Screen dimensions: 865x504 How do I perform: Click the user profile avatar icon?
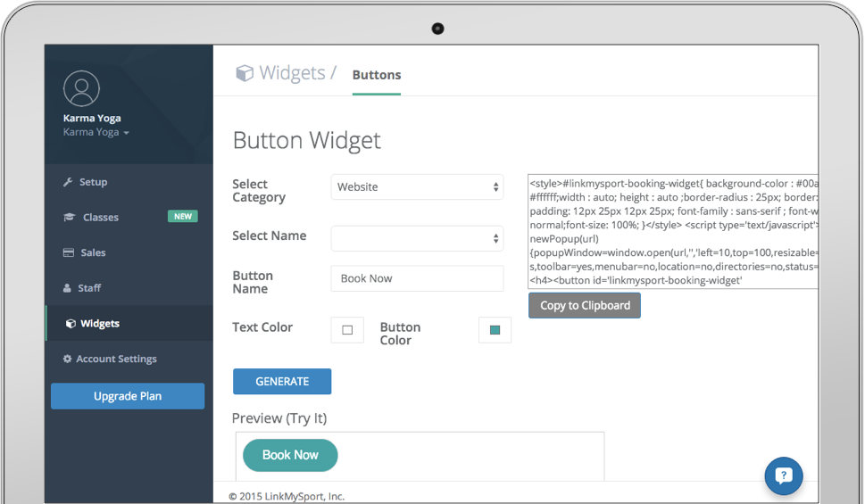[81, 88]
